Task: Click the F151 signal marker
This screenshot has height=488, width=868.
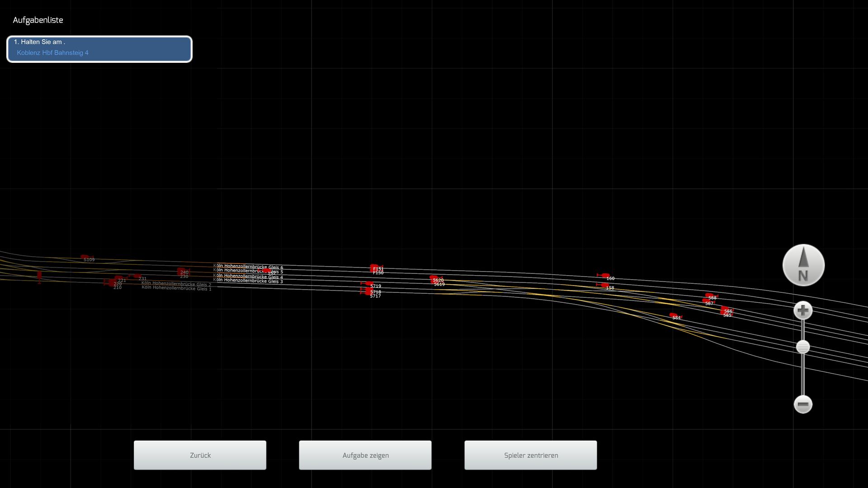Action: click(374, 267)
